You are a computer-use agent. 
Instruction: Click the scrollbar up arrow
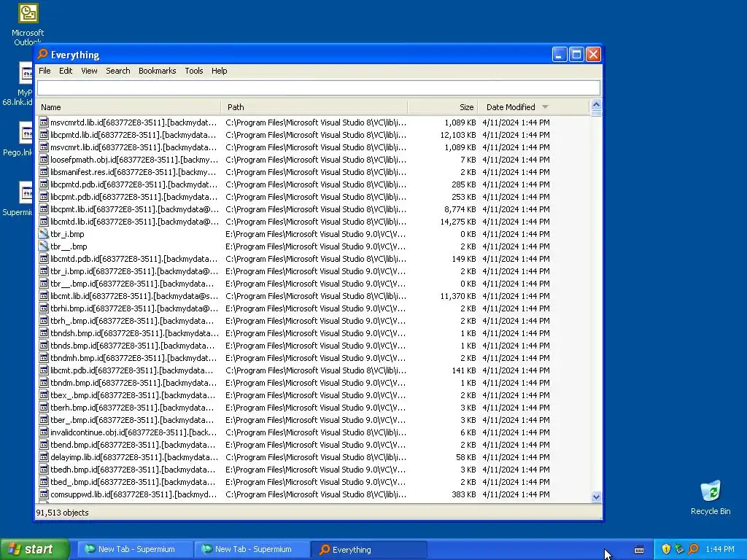click(596, 105)
